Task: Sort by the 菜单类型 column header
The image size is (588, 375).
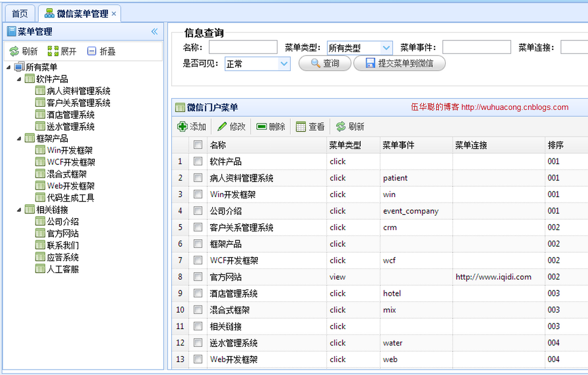Action: [353, 145]
